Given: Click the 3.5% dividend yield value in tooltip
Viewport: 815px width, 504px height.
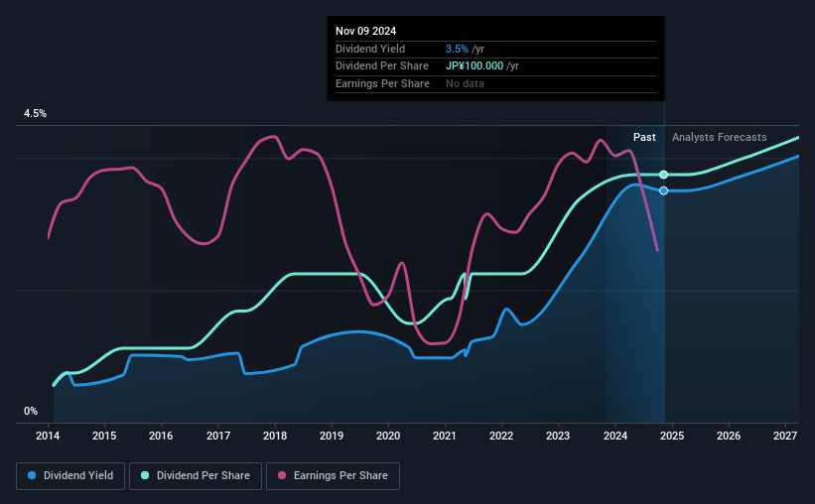Looking at the screenshot, I should [x=457, y=49].
